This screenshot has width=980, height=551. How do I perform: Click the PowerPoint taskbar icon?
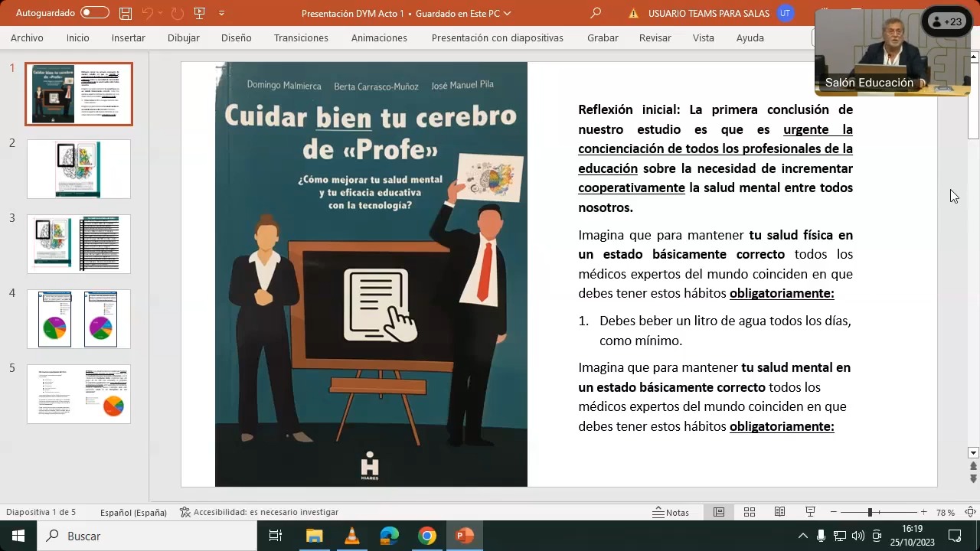click(464, 536)
